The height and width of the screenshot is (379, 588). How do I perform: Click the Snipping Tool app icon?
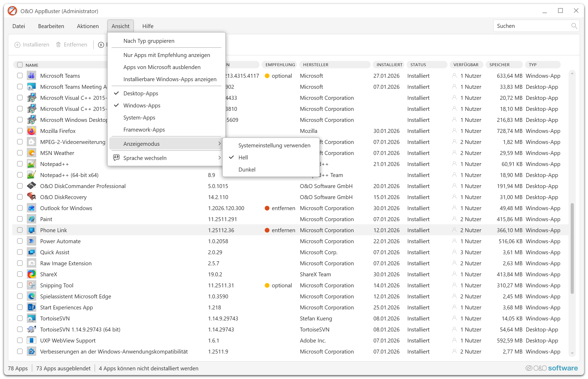pos(32,285)
